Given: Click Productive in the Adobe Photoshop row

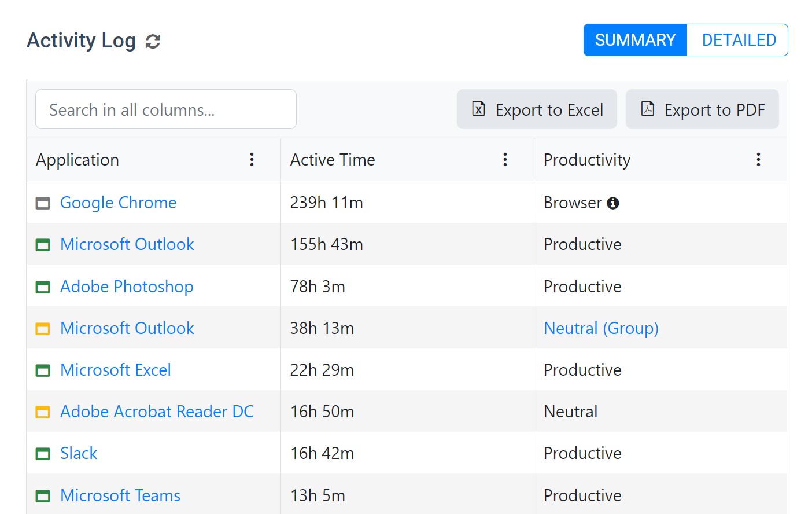Looking at the screenshot, I should [x=582, y=287].
